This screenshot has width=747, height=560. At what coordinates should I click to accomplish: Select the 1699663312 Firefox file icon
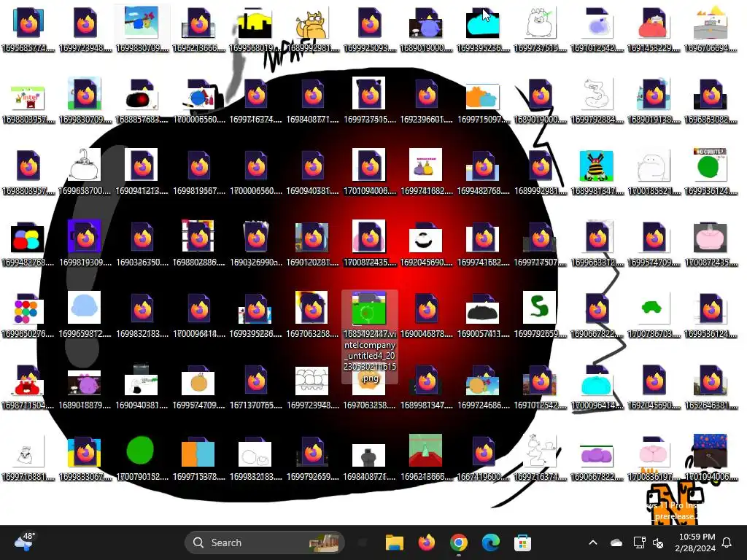point(597,244)
